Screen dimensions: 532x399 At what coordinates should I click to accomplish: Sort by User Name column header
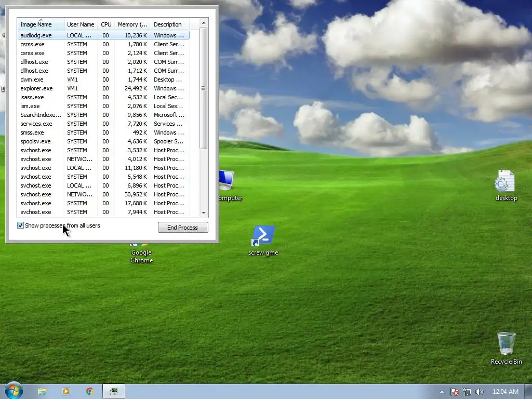(81, 24)
